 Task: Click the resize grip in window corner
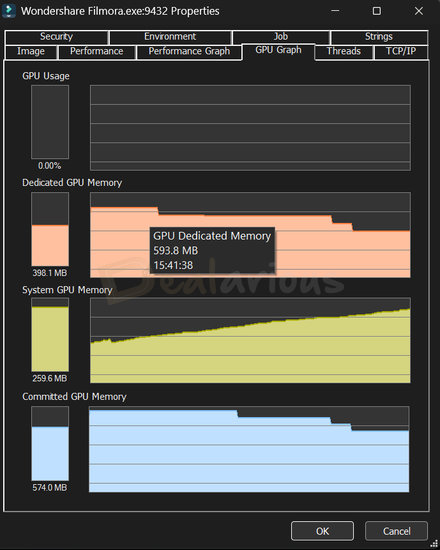coord(434,544)
